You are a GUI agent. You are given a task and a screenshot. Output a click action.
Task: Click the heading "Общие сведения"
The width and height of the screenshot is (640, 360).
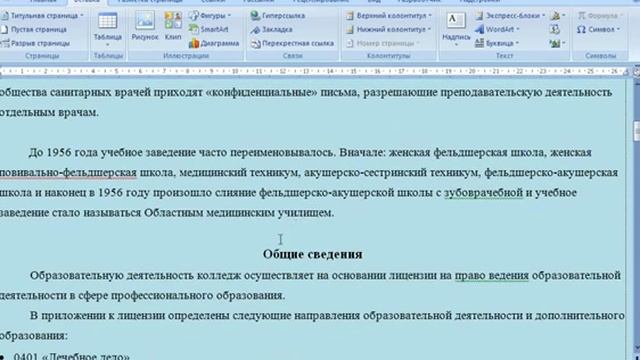click(313, 254)
